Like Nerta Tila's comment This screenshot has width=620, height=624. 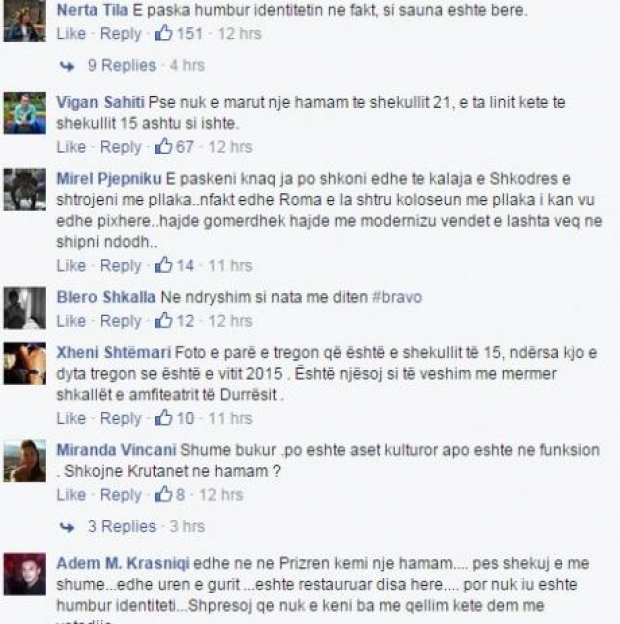click(x=71, y=33)
